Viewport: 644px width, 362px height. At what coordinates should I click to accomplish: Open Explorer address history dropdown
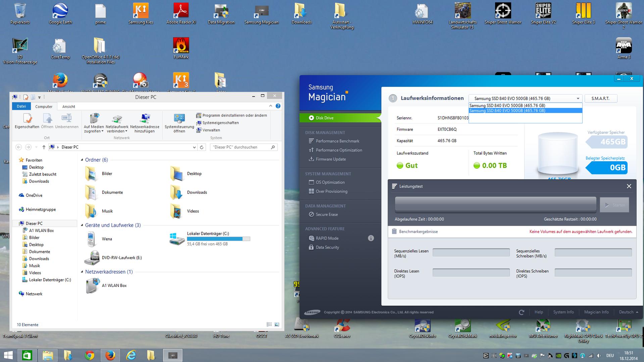coord(194,147)
